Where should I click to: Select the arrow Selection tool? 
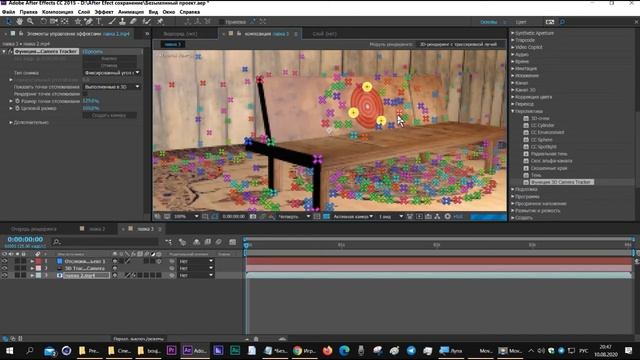click(x=8, y=21)
